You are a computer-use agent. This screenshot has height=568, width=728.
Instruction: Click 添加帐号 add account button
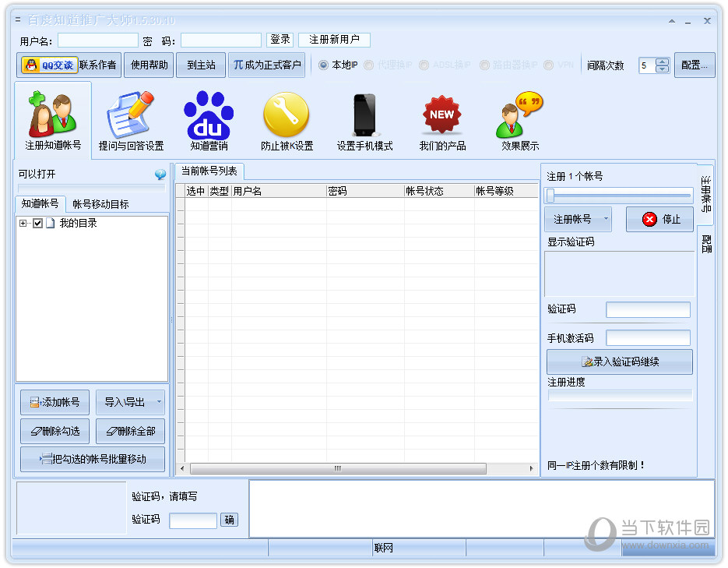55,402
